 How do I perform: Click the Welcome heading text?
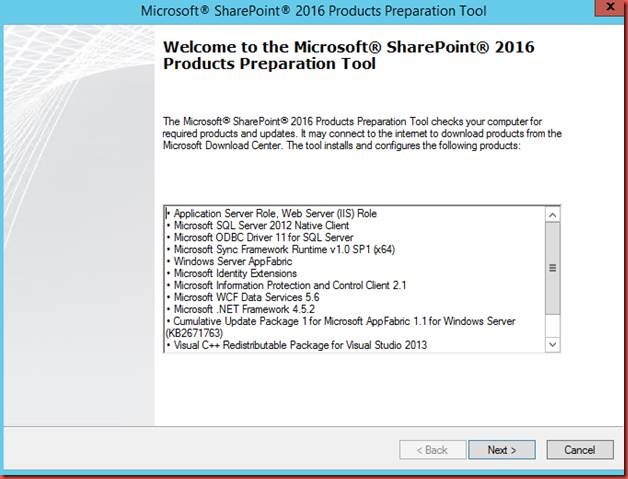348,55
